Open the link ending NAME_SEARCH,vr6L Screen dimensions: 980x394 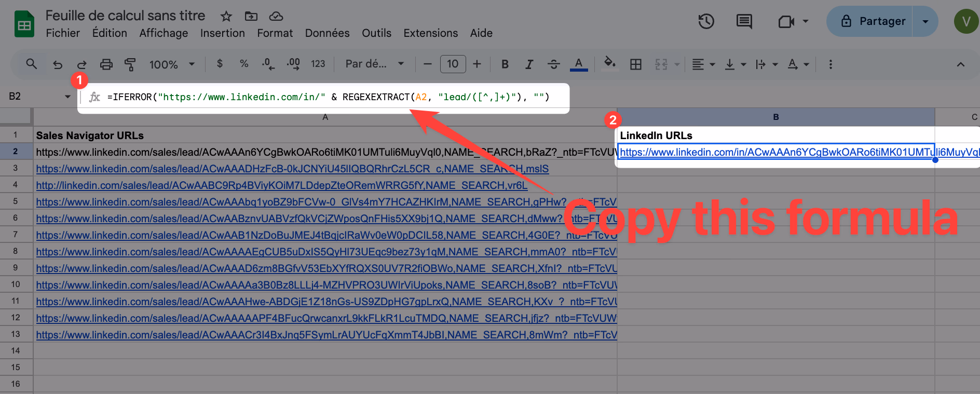point(282,185)
